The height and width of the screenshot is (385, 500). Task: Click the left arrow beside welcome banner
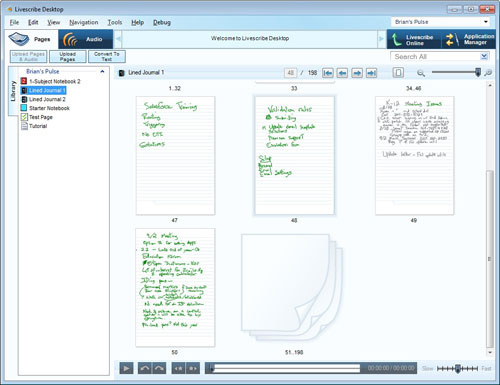pyautogui.click(x=118, y=39)
